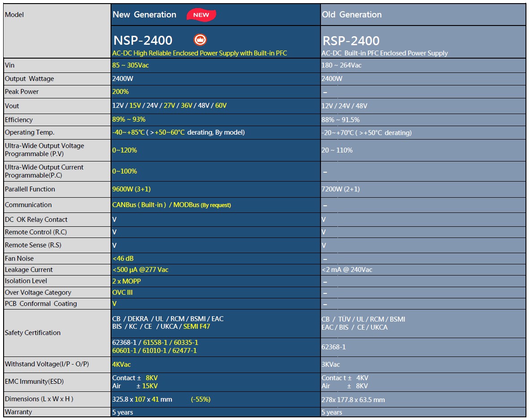Select the <46 dB fan noise value
530x420 pixels.
pyautogui.click(x=123, y=258)
